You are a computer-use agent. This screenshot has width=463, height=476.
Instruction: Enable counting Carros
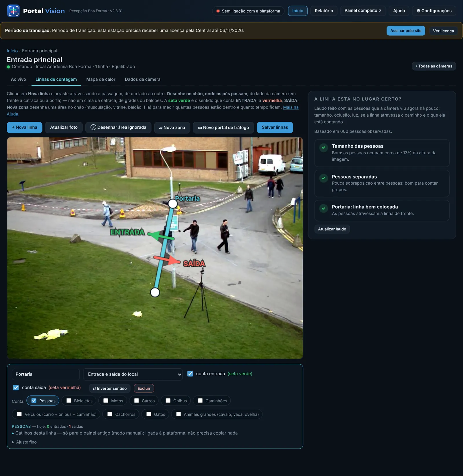point(137,400)
